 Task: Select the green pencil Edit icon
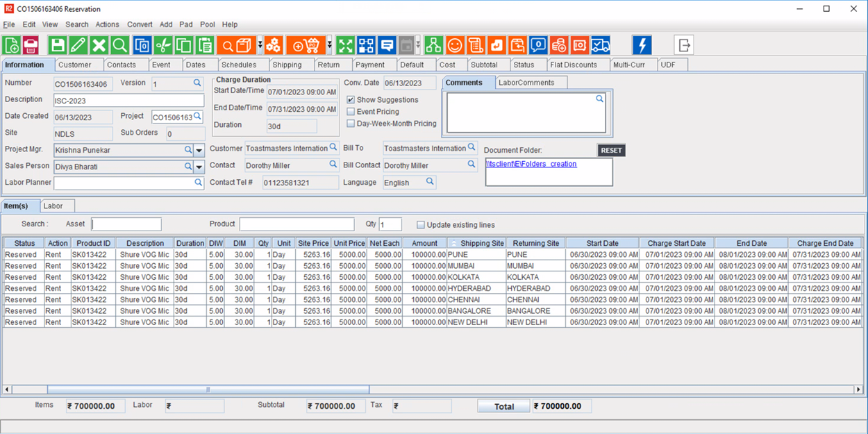[x=78, y=44]
